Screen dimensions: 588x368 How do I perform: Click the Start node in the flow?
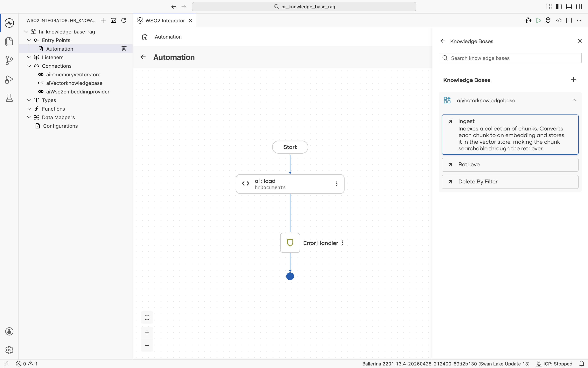coord(290,147)
